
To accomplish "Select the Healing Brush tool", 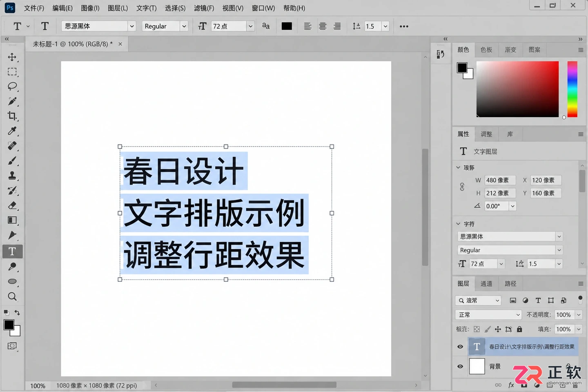I will 12,146.
